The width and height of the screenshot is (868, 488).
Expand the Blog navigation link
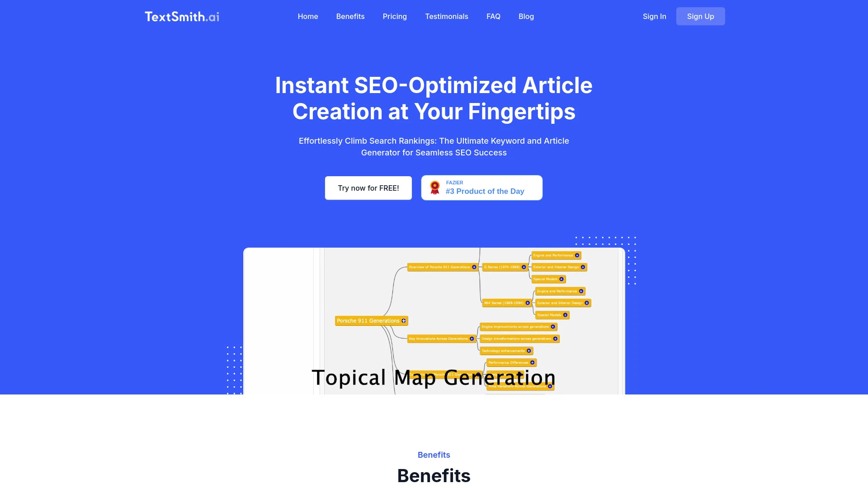526,16
